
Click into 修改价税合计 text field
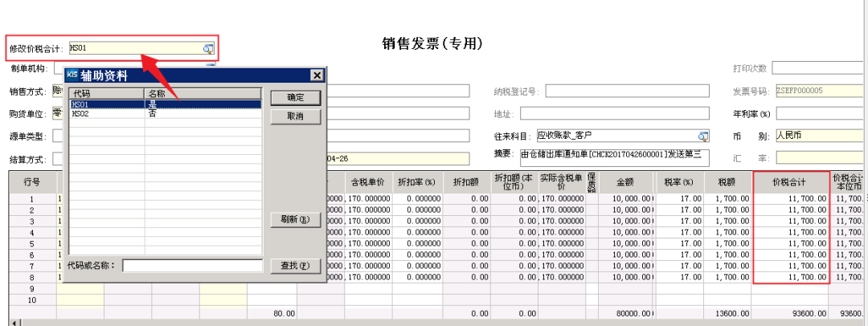coord(136,49)
